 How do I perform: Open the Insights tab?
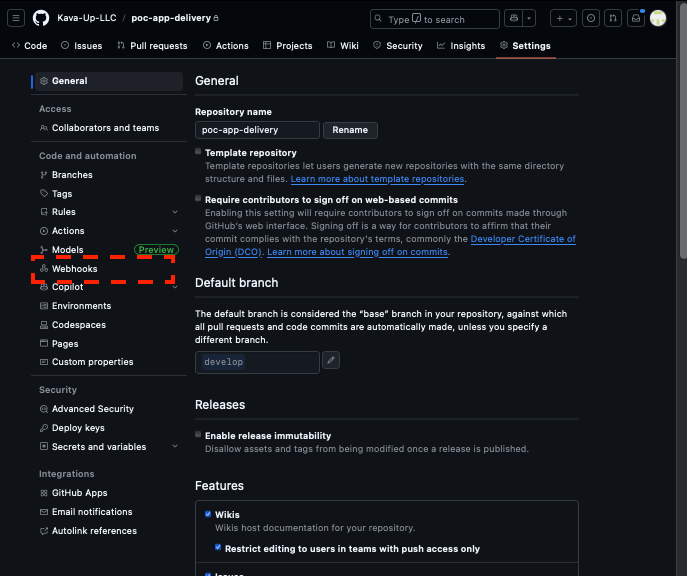click(461, 45)
